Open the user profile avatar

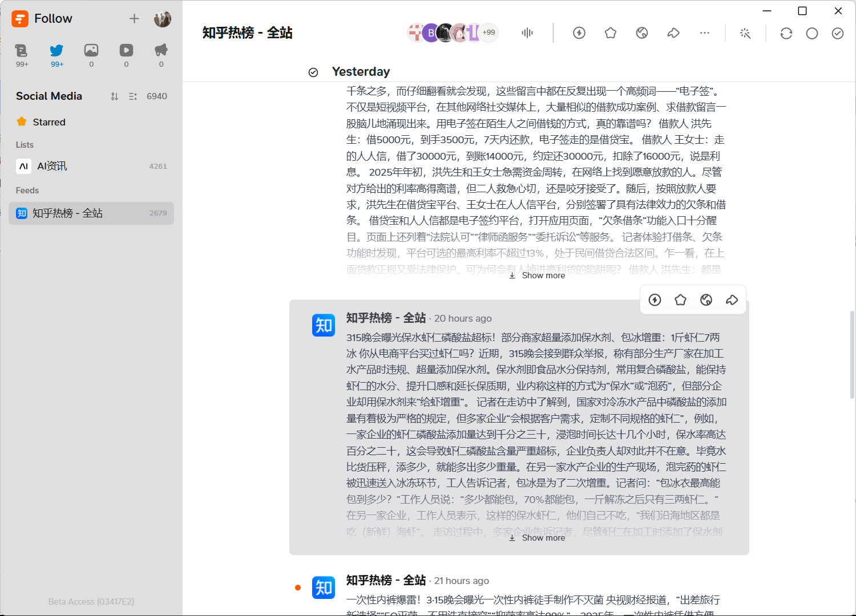[163, 19]
